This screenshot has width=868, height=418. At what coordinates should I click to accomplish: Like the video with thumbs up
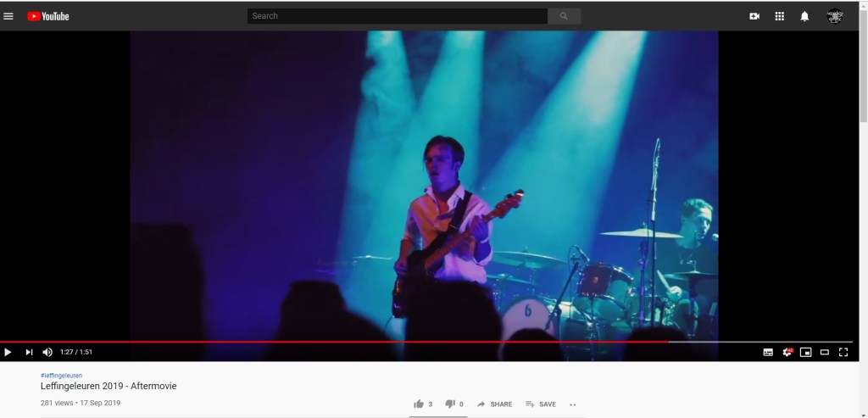click(419, 404)
